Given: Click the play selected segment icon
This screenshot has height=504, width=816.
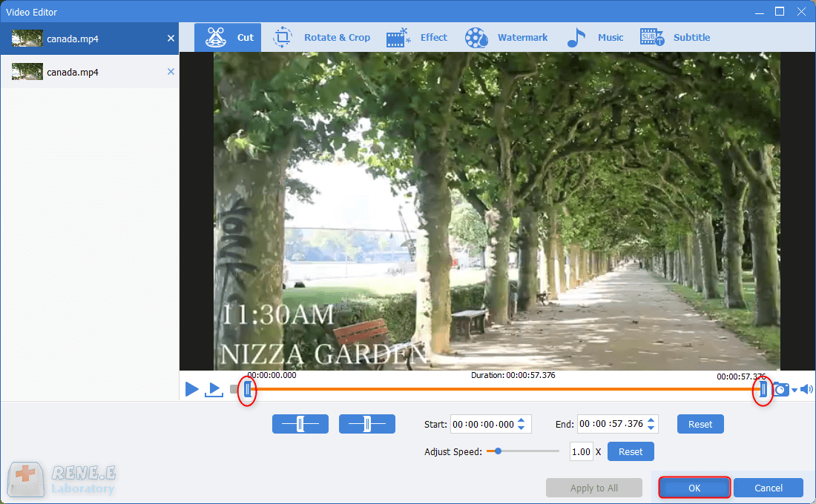Looking at the screenshot, I should [x=214, y=388].
